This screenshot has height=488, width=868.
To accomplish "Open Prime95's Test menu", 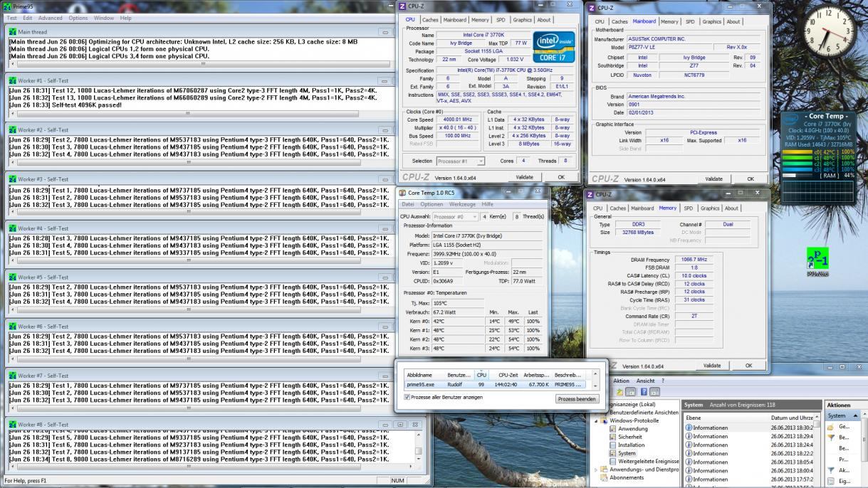I will [11, 17].
